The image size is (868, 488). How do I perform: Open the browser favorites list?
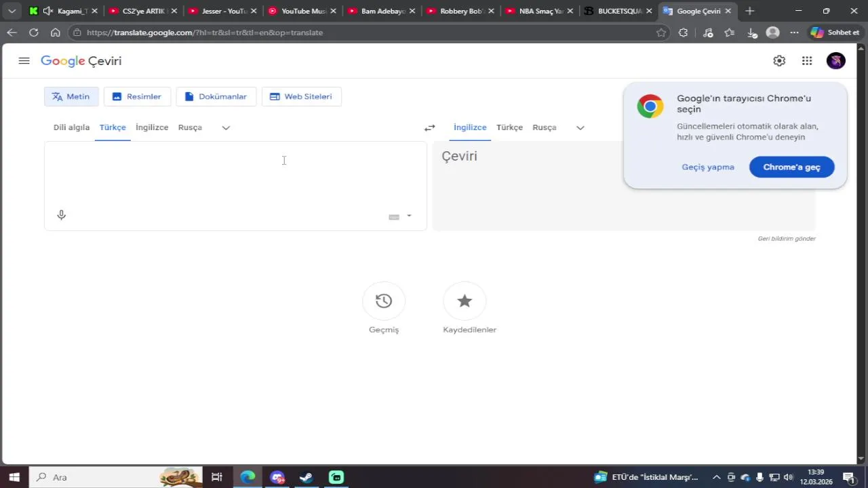(x=729, y=33)
